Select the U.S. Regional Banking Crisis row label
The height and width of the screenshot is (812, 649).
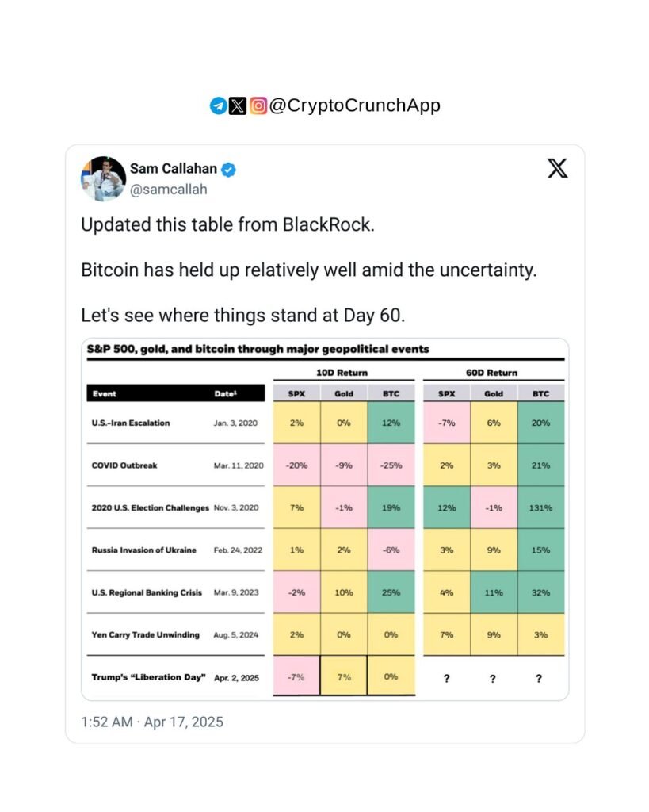pyautogui.click(x=147, y=592)
